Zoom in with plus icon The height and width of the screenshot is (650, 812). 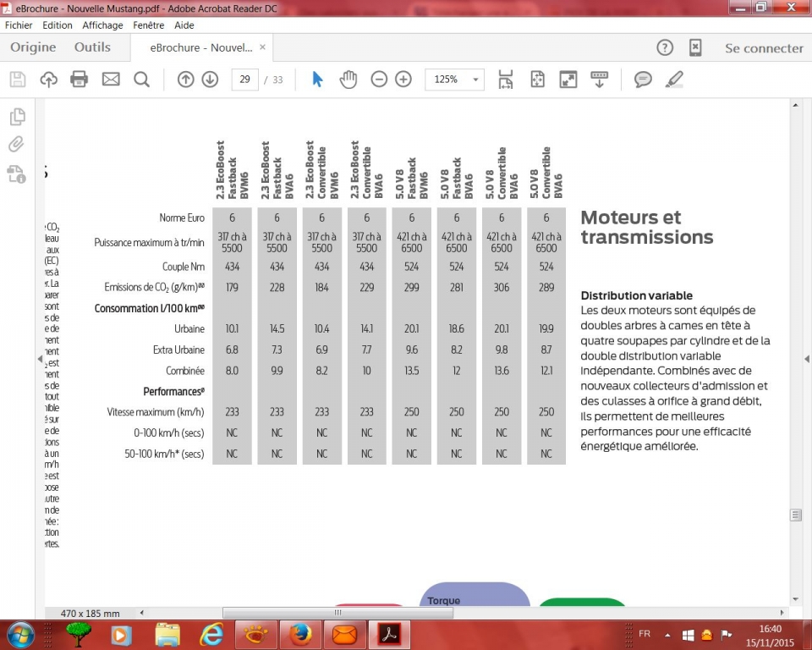[x=403, y=80]
